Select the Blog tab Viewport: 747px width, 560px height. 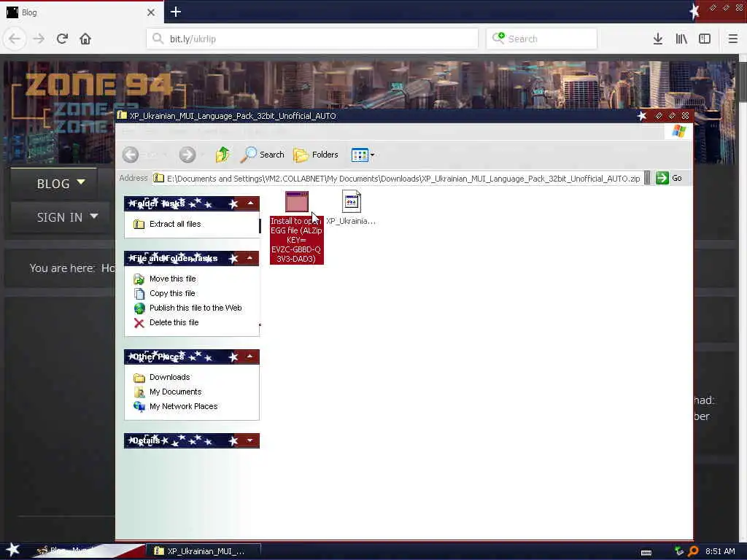pos(81,12)
